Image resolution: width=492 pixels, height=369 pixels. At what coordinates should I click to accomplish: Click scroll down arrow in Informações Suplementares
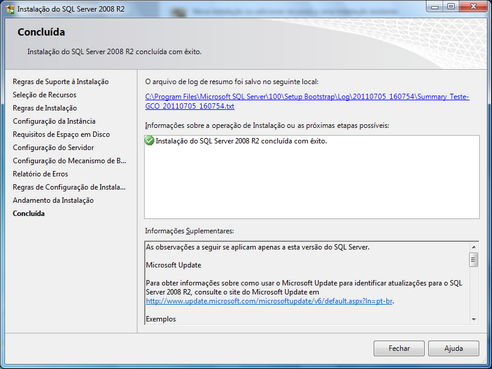click(474, 319)
